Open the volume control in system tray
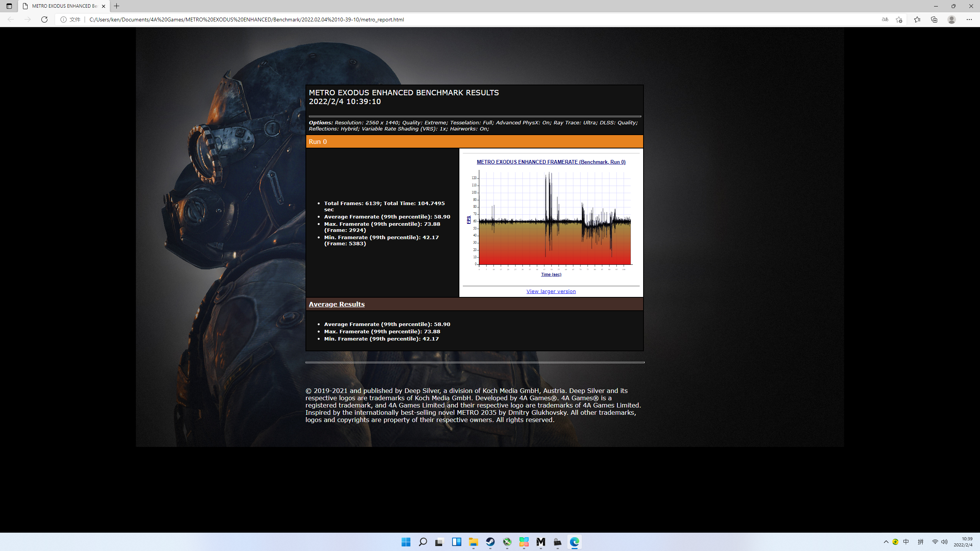Screen dimensions: 980x551 944,542
